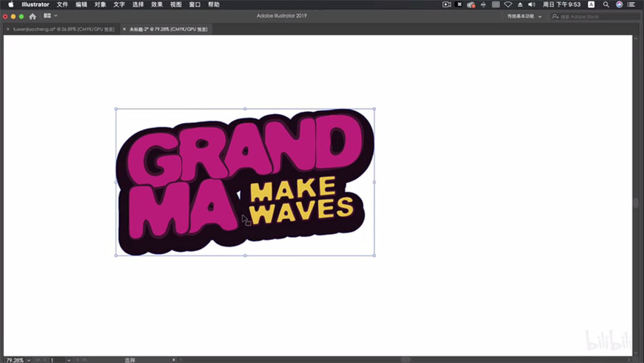
Task: Open the zoom level 79.28% dropdown
Action: coord(29,360)
